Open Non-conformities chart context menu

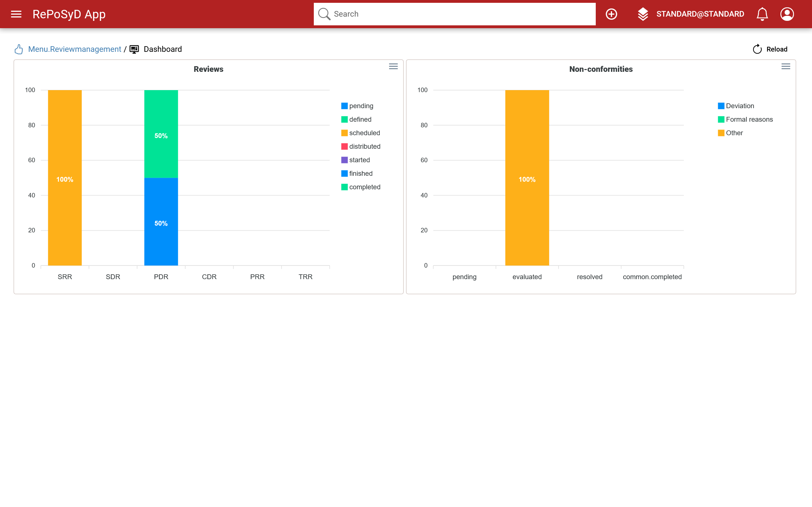click(x=785, y=66)
